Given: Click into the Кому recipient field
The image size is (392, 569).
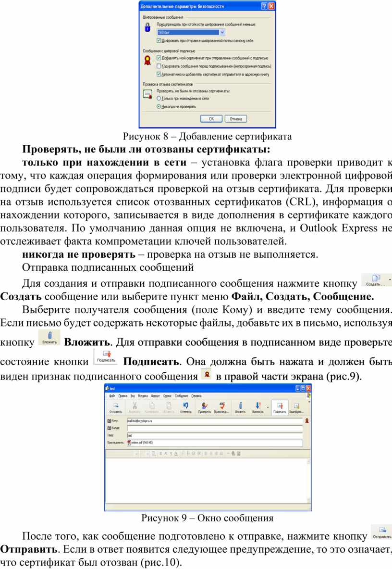Looking at the screenshot, I should pos(215,421).
